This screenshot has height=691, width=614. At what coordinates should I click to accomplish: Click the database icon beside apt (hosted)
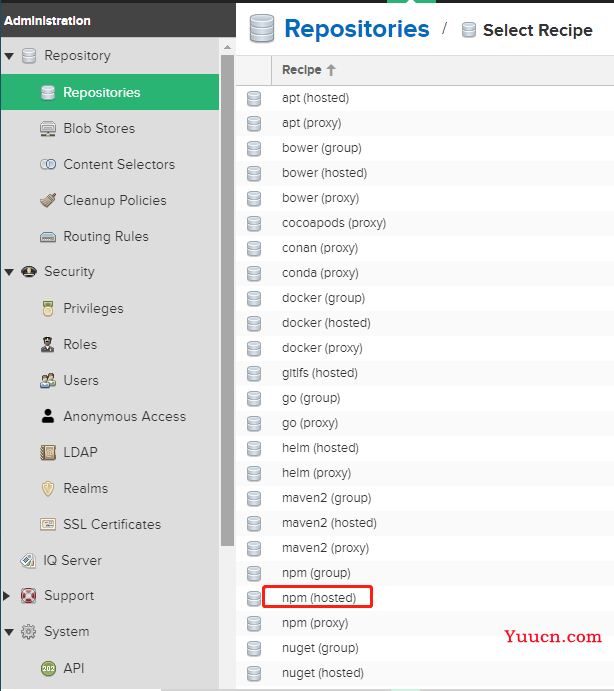tap(253, 98)
